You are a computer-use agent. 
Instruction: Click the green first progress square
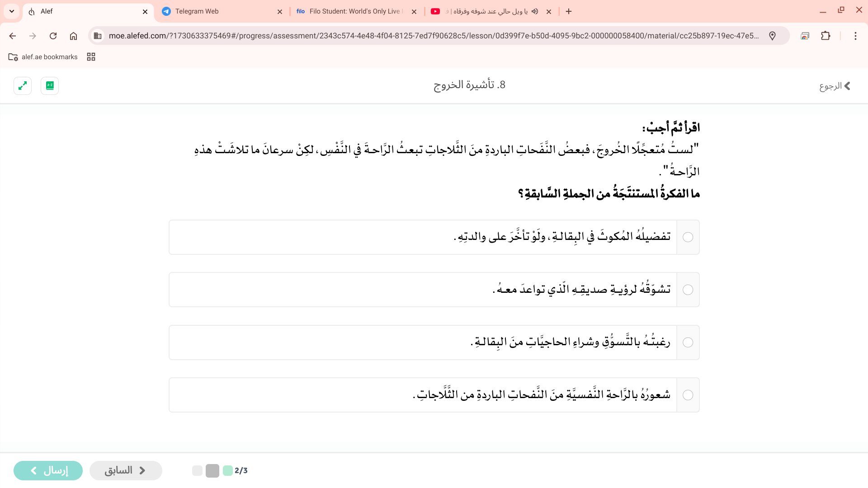pos(228,470)
